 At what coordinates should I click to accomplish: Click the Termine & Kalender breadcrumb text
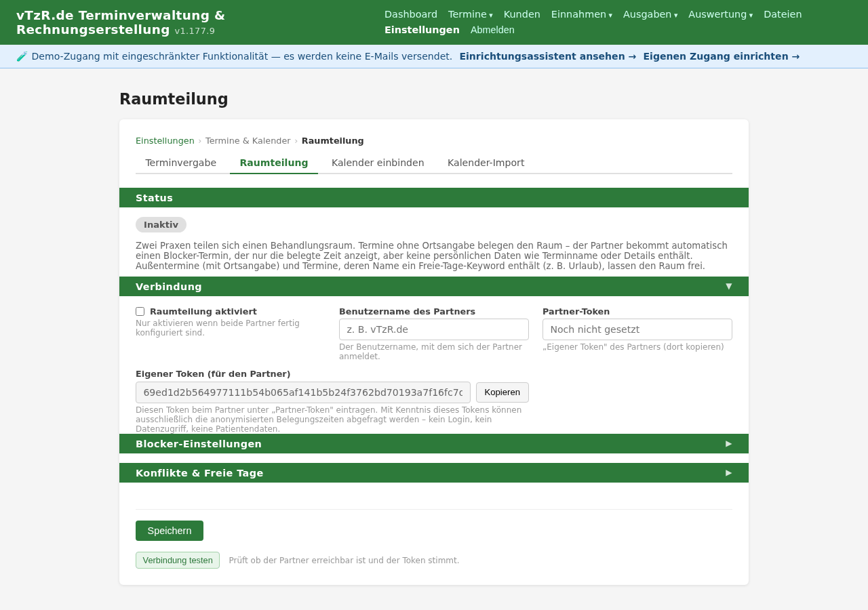248,141
